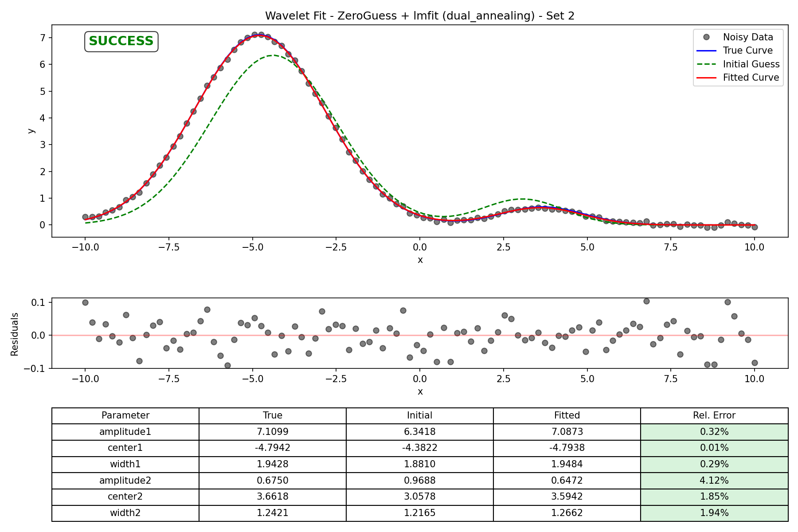Click the Fitted column header
The height and width of the screenshot is (532, 798).
click(567, 416)
